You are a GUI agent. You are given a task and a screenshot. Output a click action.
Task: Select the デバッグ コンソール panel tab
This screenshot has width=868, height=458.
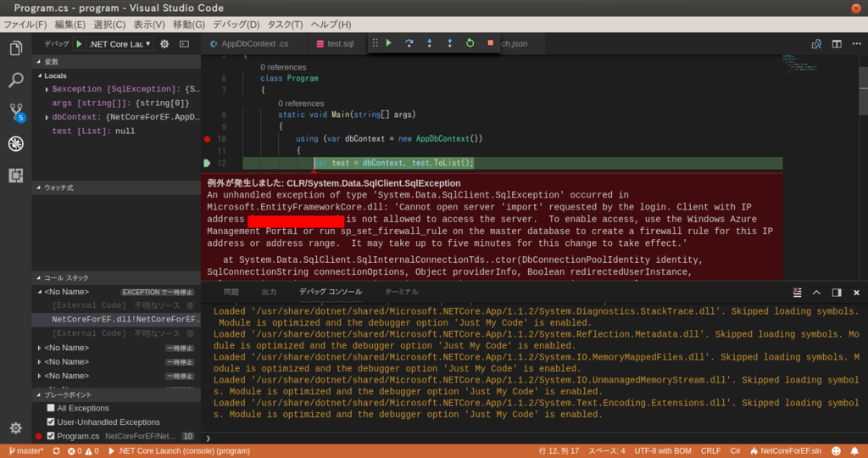(x=331, y=292)
